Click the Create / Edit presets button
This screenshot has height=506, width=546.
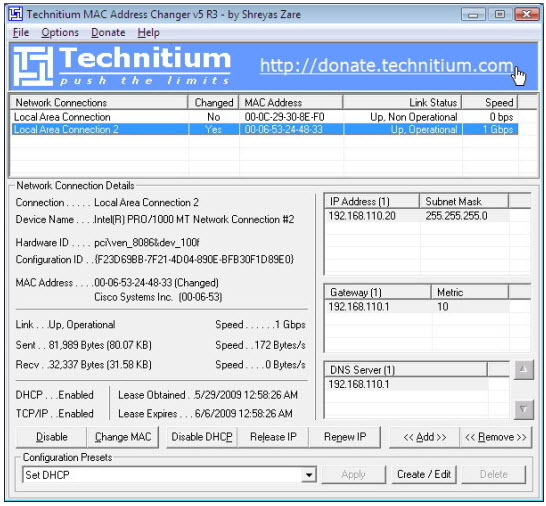point(424,474)
